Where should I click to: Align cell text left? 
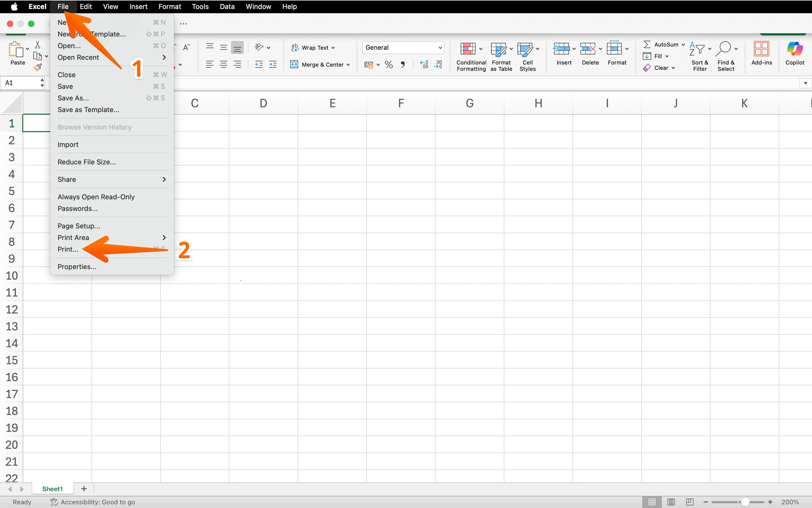pos(210,64)
